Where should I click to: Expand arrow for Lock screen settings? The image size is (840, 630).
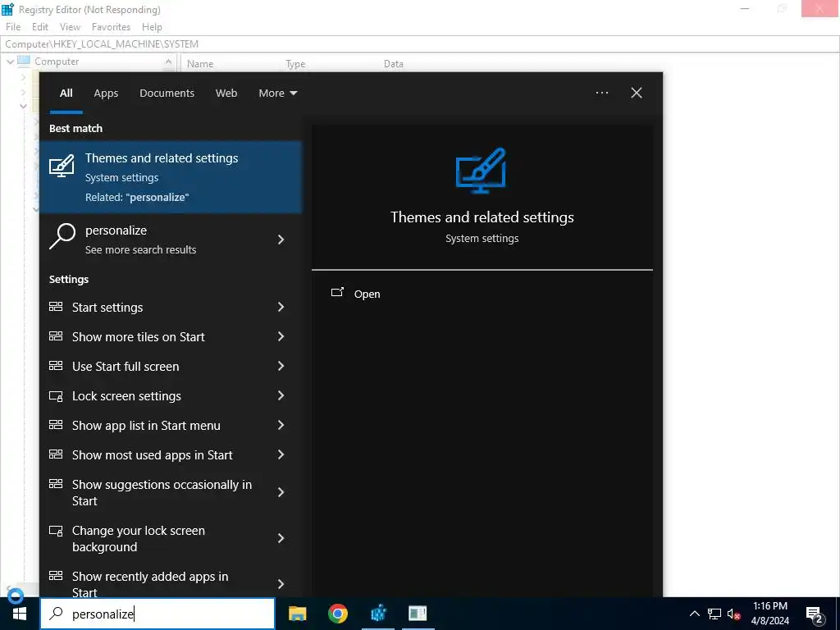(281, 395)
